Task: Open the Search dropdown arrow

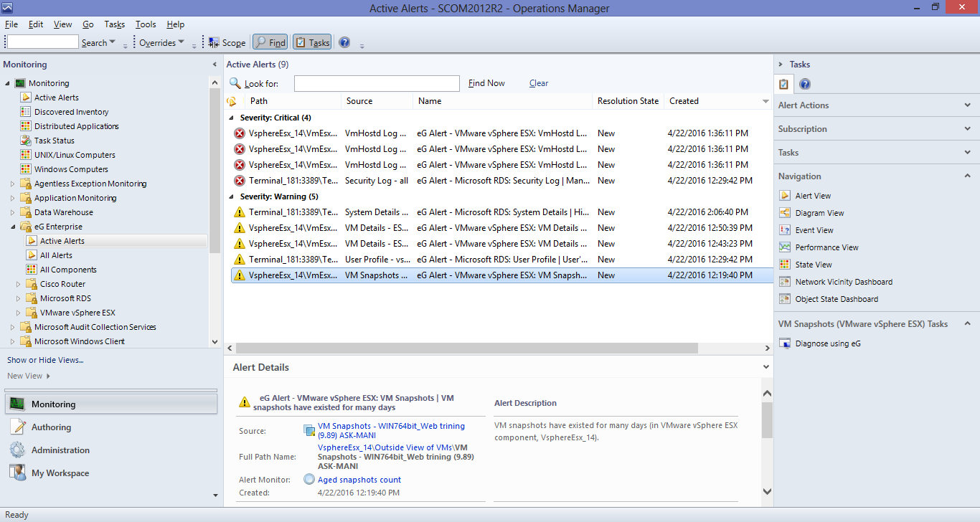Action: (113, 42)
